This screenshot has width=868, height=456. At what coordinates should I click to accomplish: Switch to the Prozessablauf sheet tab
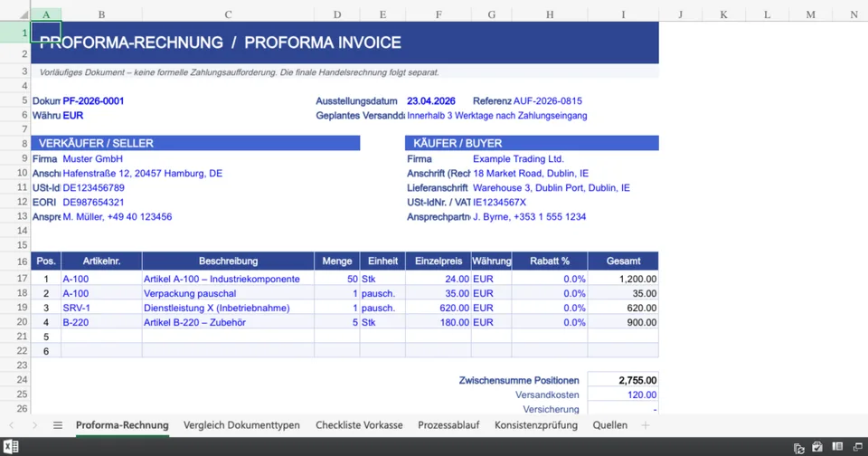pos(448,425)
